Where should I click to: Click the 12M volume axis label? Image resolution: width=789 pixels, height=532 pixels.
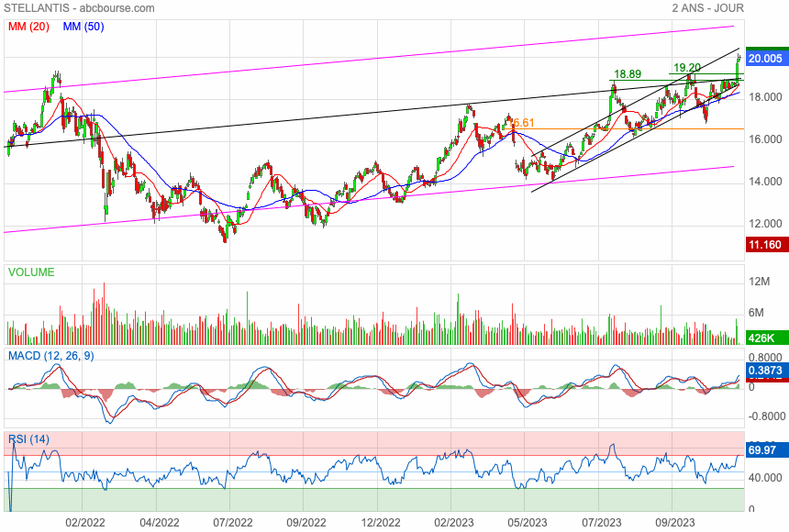coord(760,282)
